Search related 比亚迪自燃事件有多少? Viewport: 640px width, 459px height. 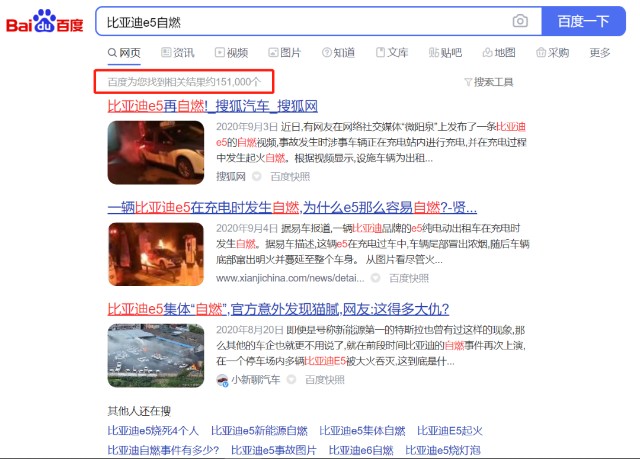click(163, 450)
